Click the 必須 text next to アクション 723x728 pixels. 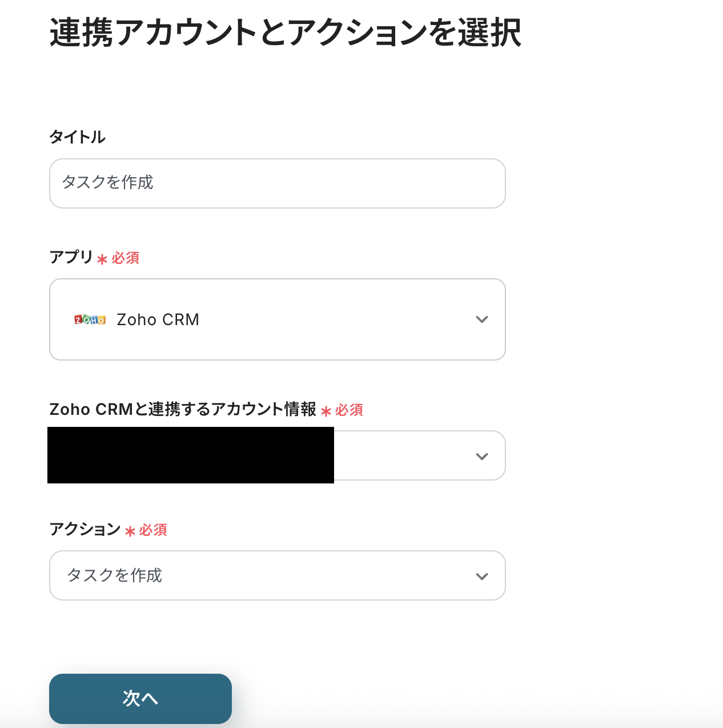click(x=153, y=530)
